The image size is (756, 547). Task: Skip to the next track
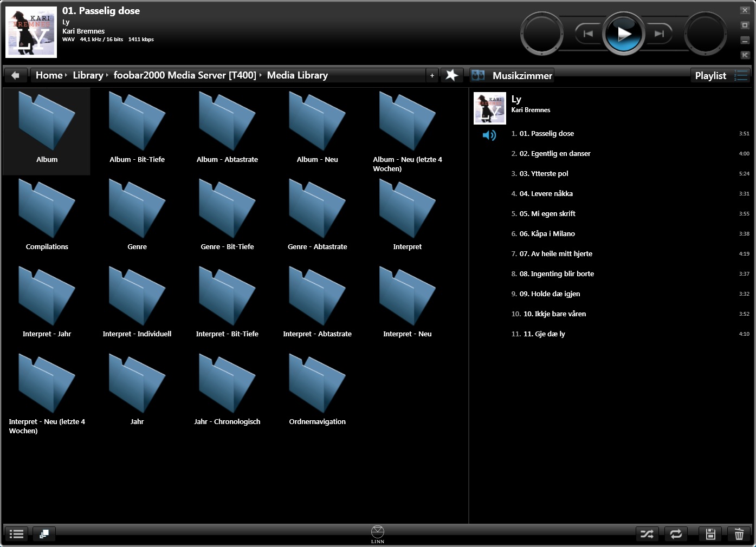[659, 34]
